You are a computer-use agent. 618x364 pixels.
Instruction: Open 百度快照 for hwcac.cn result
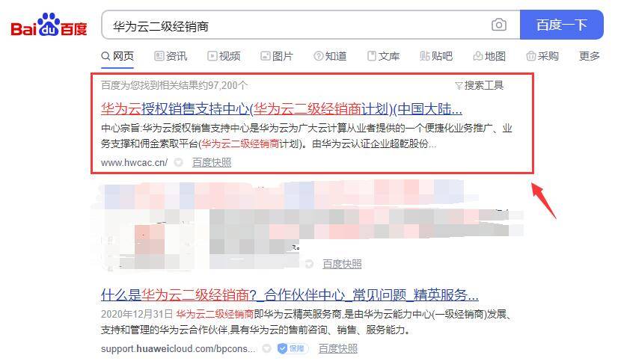tap(212, 162)
